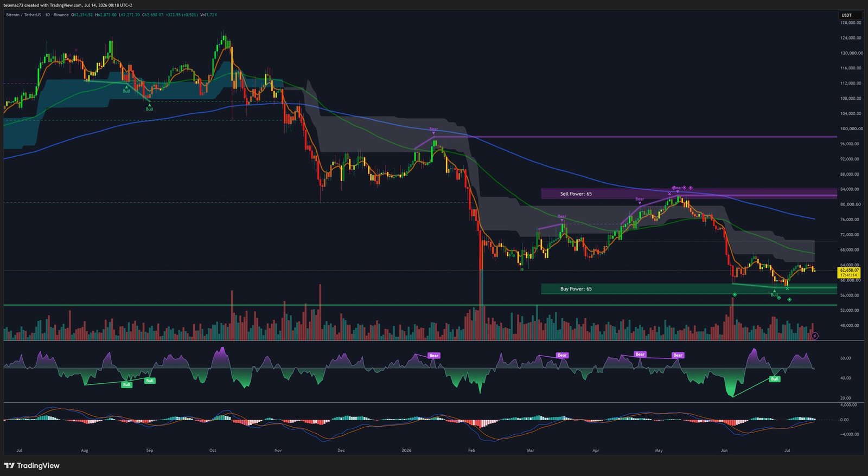Click the 60.00 RSI axis label
The width and height of the screenshot is (868, 476).
[845, 358]
